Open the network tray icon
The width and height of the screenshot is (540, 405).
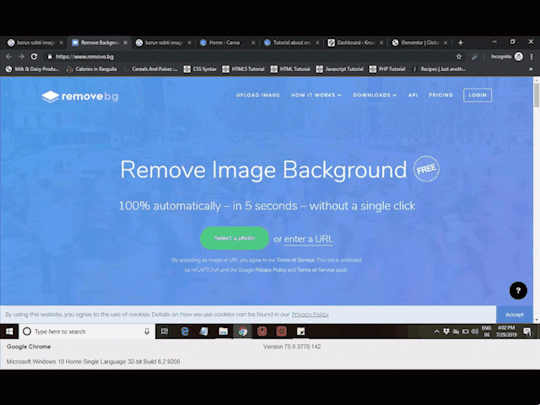click(456, 331)
